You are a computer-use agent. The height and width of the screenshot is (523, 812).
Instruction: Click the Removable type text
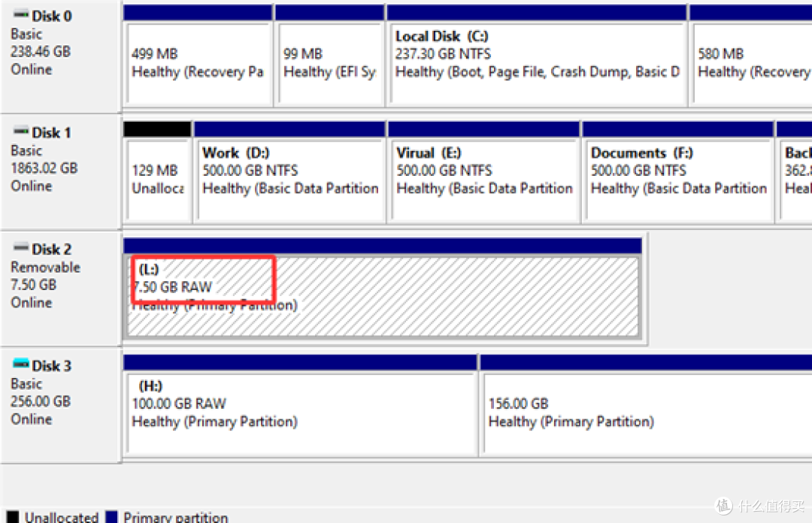(x=46, y=268)
